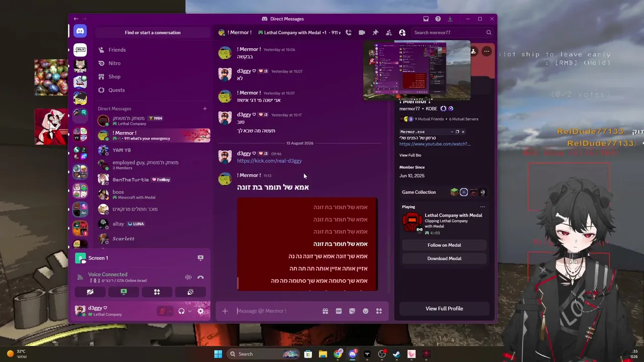Click Find or start a conversation box
644x362 pixels.
click(152, 33)
